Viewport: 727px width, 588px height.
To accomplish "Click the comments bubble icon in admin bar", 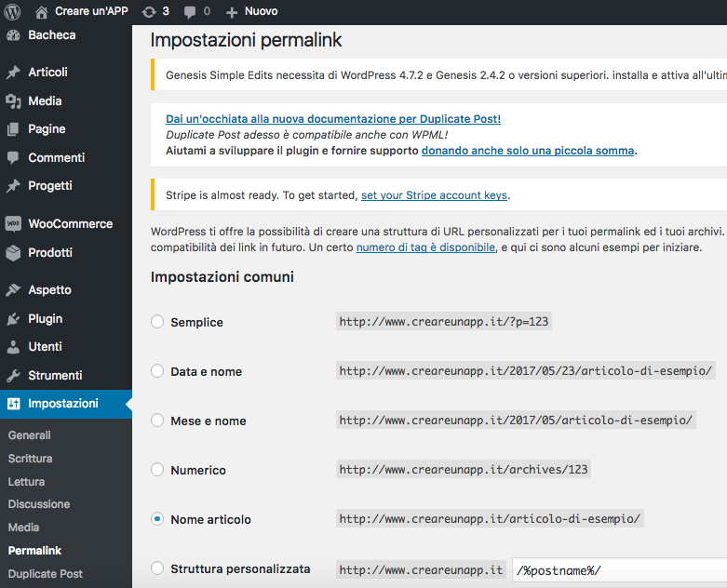I will click(x=190, y=12).
